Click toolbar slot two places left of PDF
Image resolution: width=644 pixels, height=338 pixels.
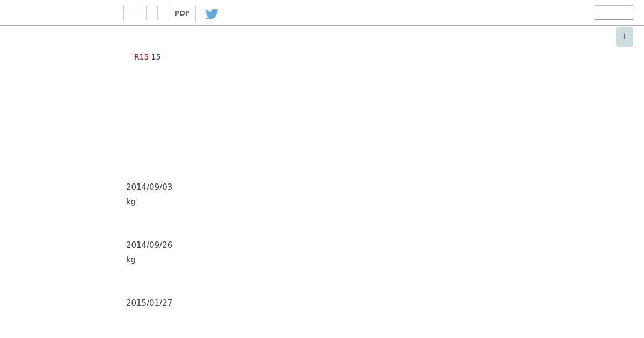152,13
